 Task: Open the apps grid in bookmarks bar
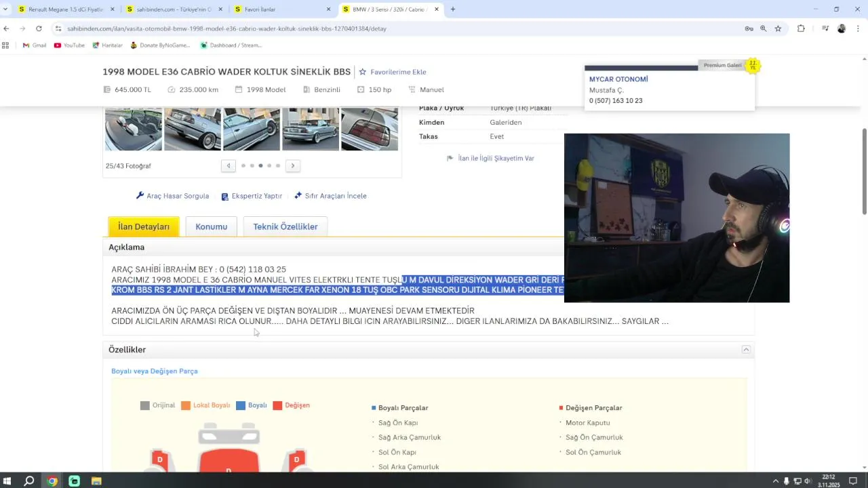click(x=5, y=45)
